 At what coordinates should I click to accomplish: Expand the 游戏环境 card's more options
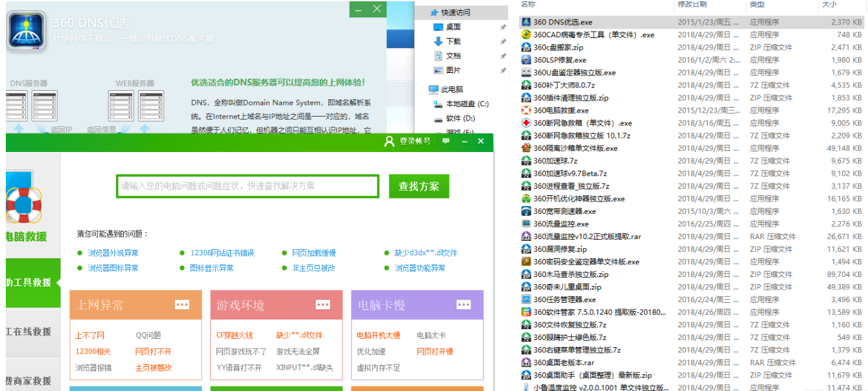[323, 305]
